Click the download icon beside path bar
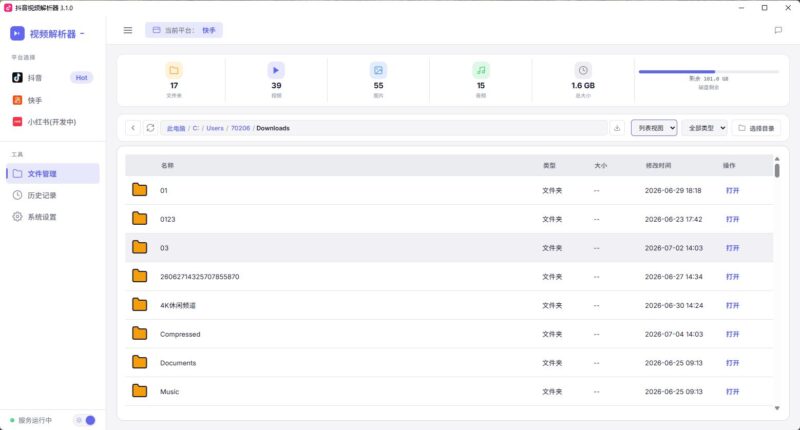Image resolution: width=800 pixels, height=430 pixels. pyautogui.click(x=617, y=128)
